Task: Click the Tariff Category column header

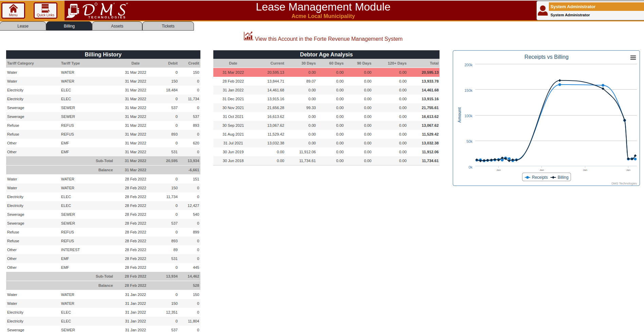Action: 20,63
